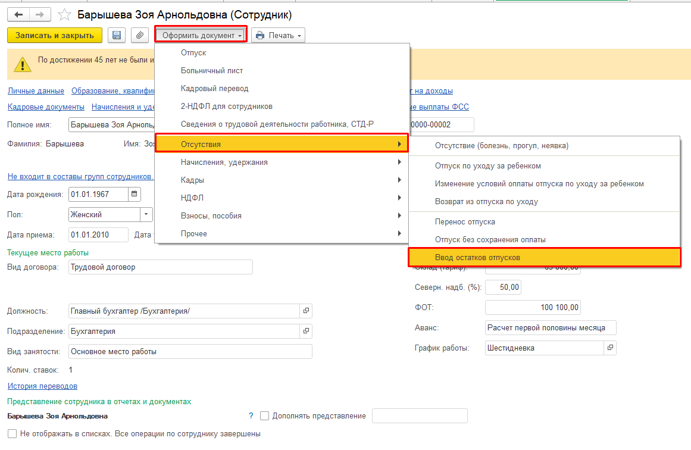Open the Печать dropdown button

click(278, 35)
